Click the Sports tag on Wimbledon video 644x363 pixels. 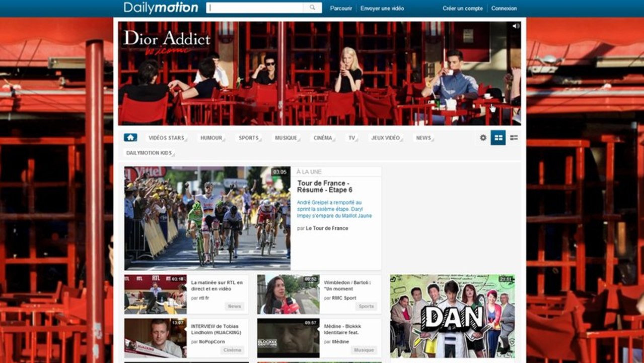click(366, 307)
